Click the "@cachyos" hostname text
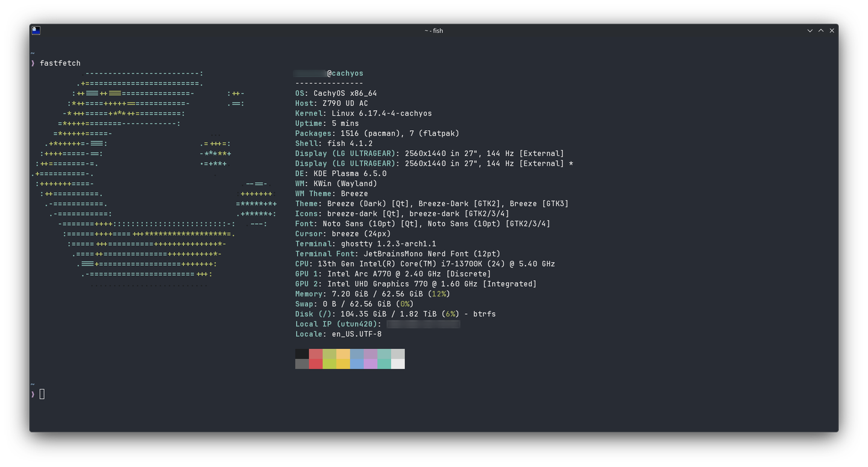The width and height of the screenshot is (868, 467). tap(345, 74)
